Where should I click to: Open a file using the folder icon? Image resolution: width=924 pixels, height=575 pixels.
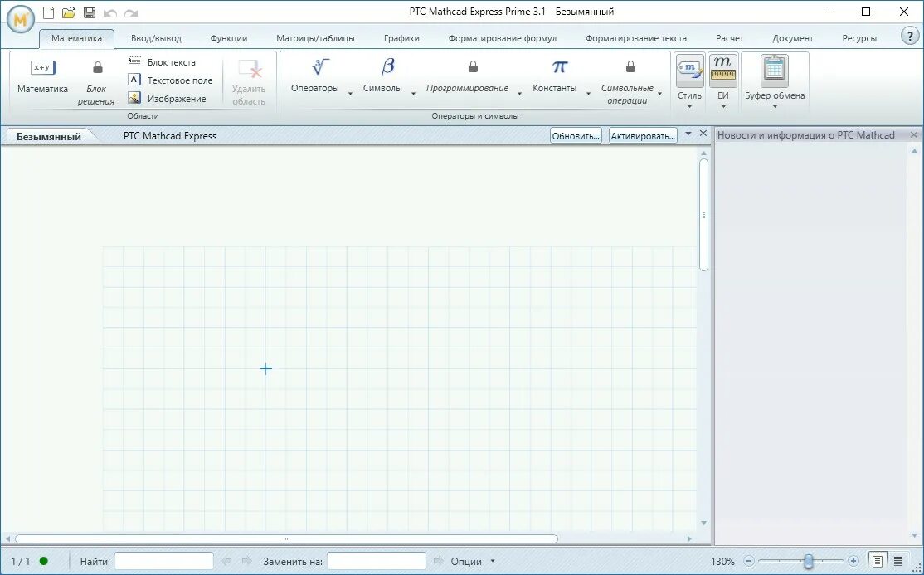click(69, 12)
